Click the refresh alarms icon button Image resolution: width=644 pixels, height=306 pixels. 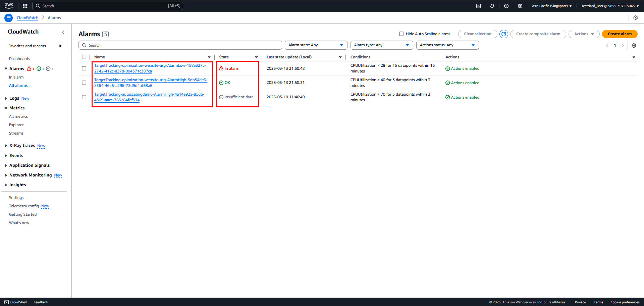point(503,34)
